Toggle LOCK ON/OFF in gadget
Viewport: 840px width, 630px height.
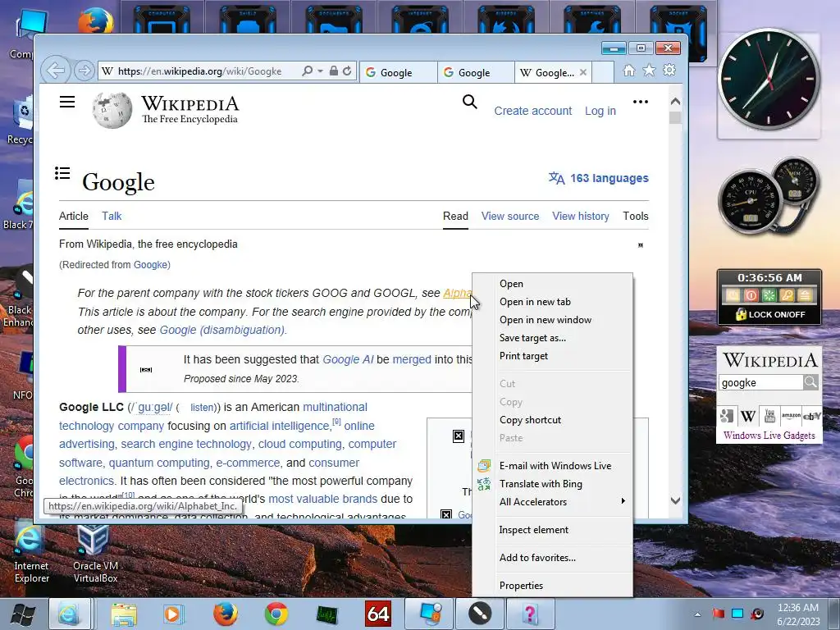tap(769, 314)
